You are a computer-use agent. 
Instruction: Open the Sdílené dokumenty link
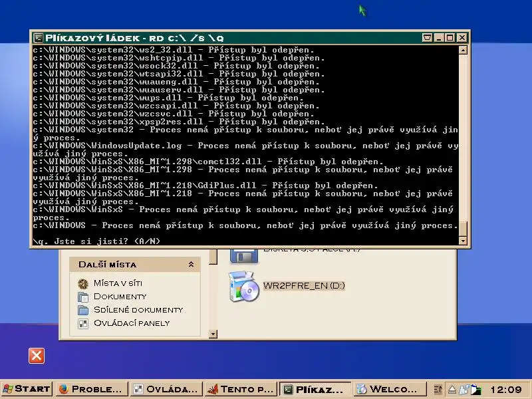pos(138,310)
